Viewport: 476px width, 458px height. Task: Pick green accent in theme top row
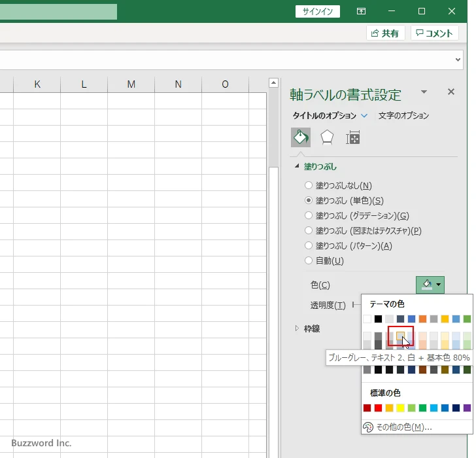point(467,319)
